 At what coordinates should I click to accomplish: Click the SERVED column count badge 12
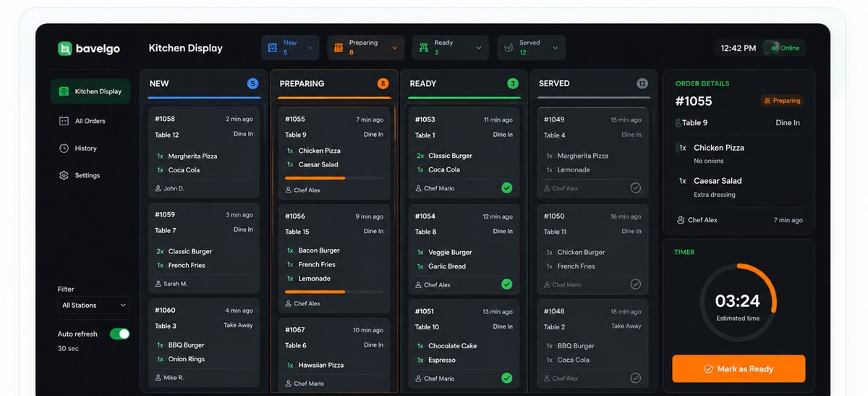click(x=642, y=83)
